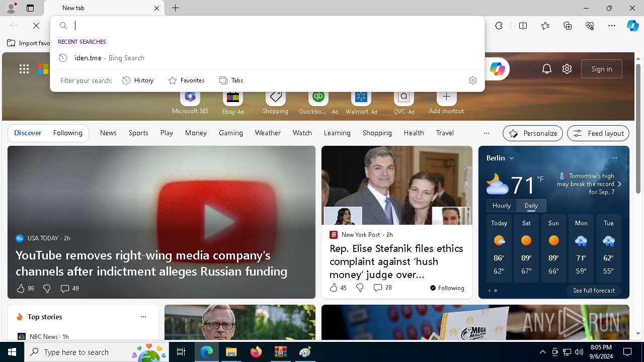Open QVC ad shortcut

point(404,103)
